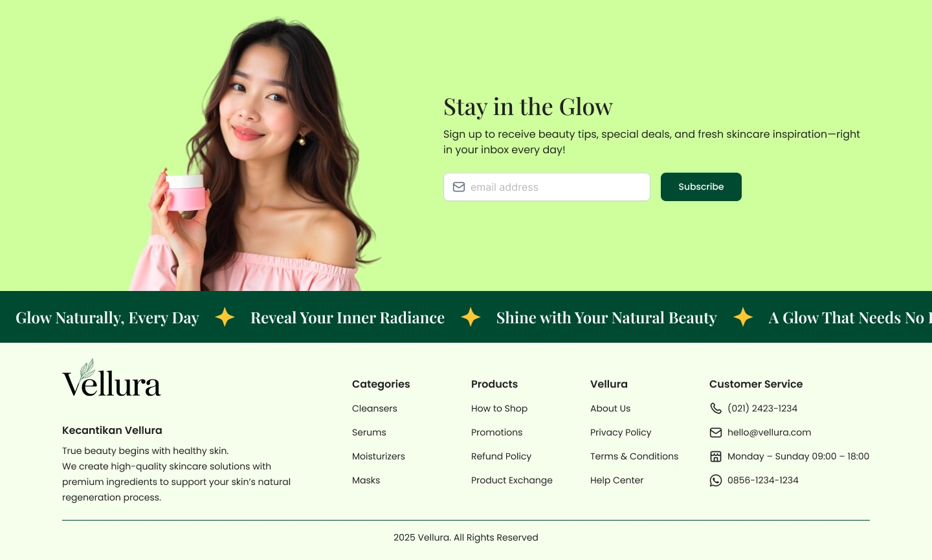The height and width of the screenshot is (560, 932).
Task: Visit the How to Shop page
Action: (499, 409)
